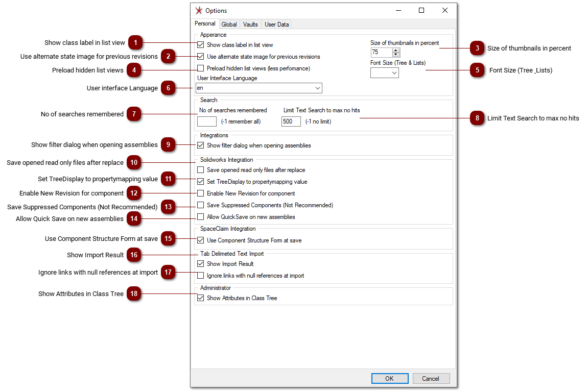Screen dimensions: 588x392
Task: Open the User Interface Language dropdown
Action: pyautogui.click(x=258, y=88)
